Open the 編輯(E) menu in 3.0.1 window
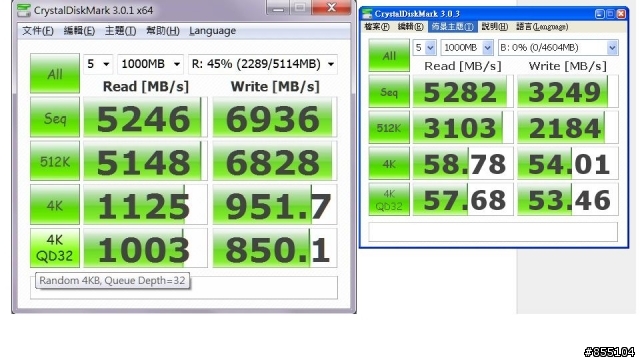This screenshot has height=360, width=640. pyautogui.click(x=79, y=31)
